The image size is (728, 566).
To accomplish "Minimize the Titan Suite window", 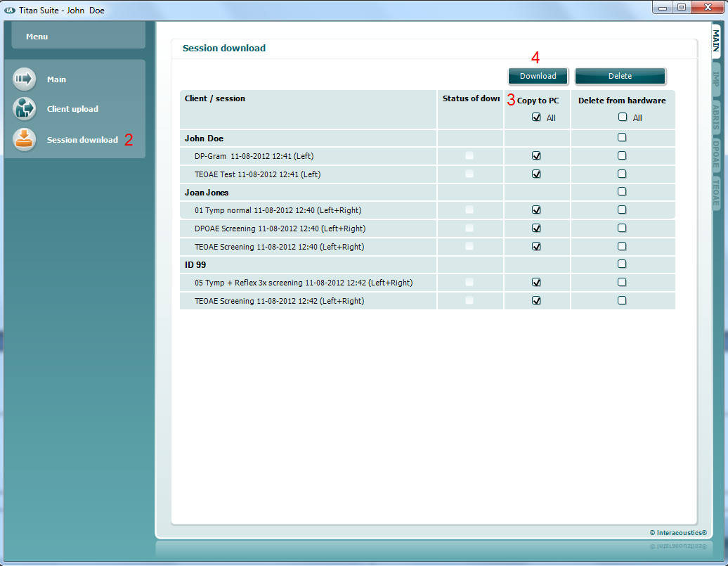I will tap(663, 8).
